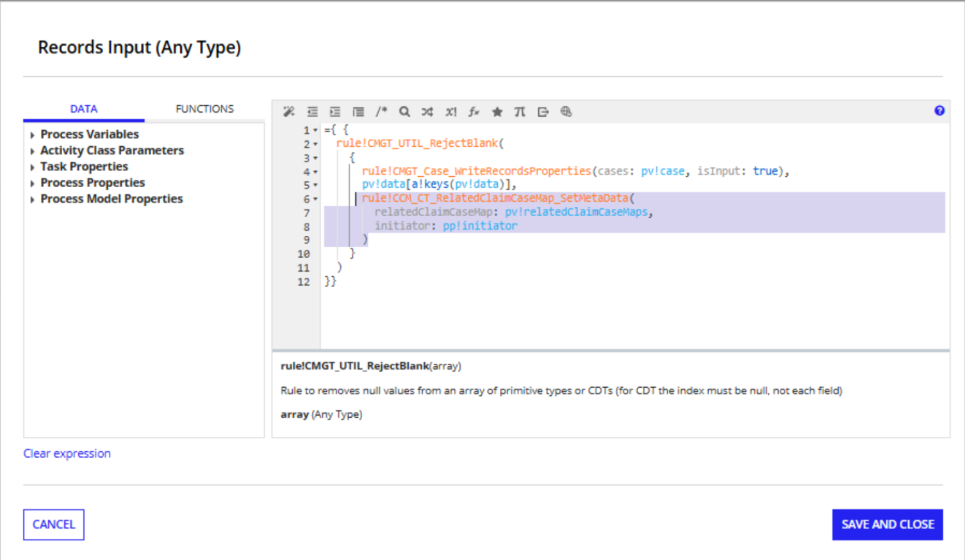
Task: Open search with the magnifier icon
Action: (404, 111)
